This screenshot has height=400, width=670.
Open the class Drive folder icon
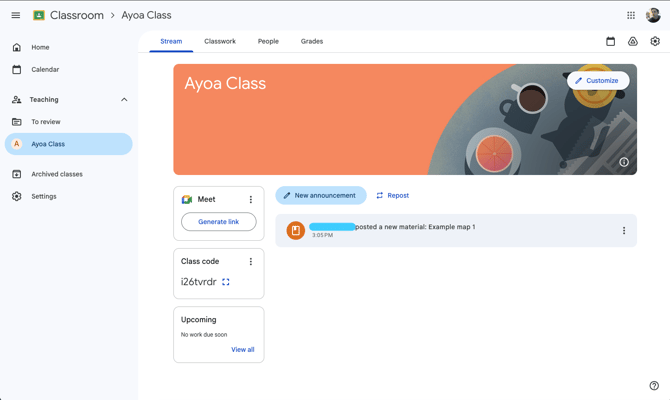tap(633, 42)
